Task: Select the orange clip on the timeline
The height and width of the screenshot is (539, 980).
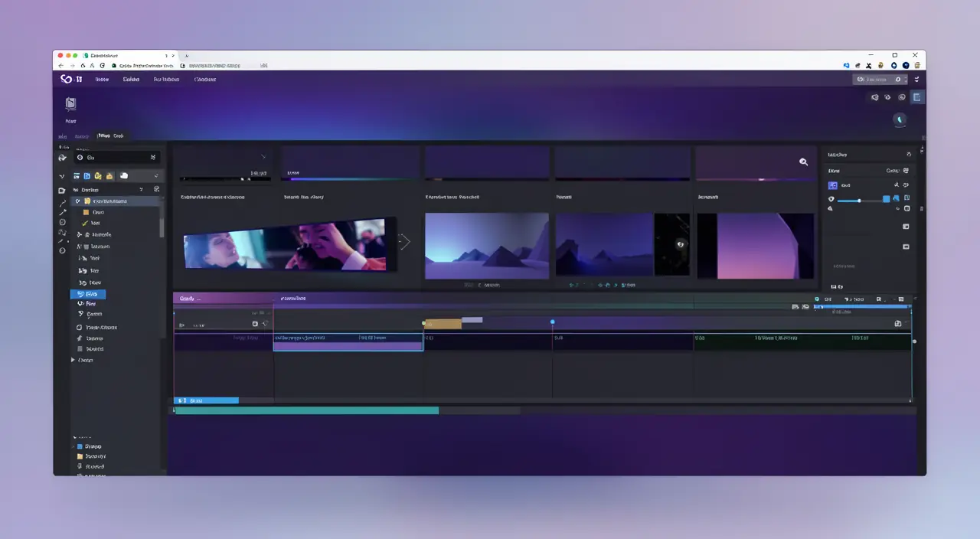Action: [x=443, y=324]
